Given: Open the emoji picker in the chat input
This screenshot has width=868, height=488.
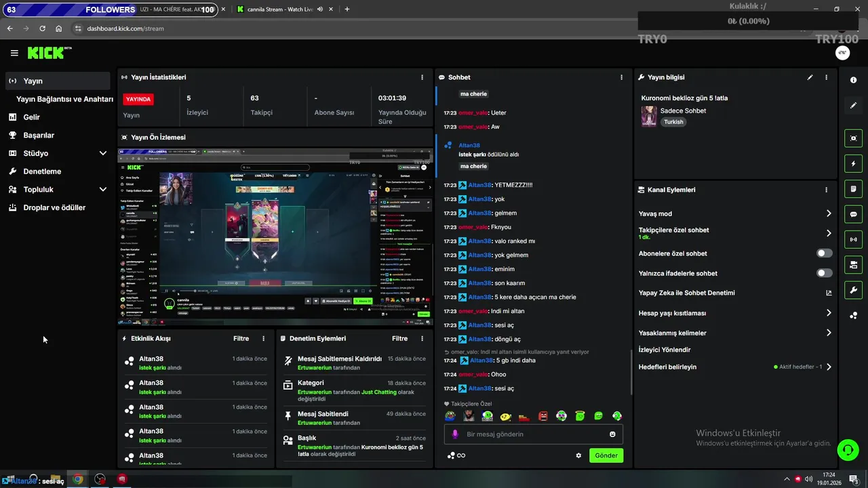Looking at the screenshot, I should (612, 434).
